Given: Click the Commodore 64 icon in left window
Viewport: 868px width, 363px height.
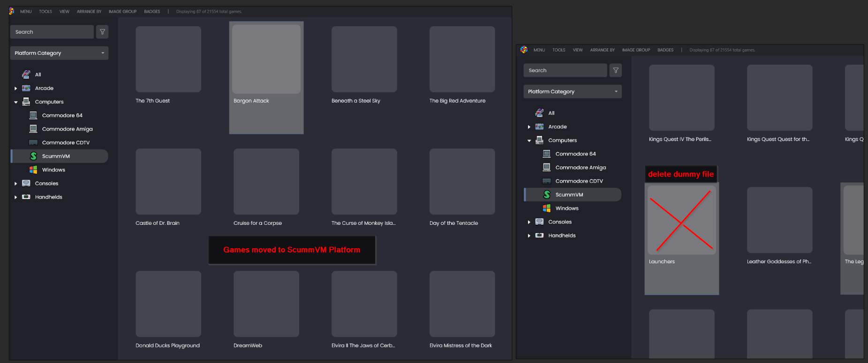Looking at the screenshot, I should coord(33,115).
